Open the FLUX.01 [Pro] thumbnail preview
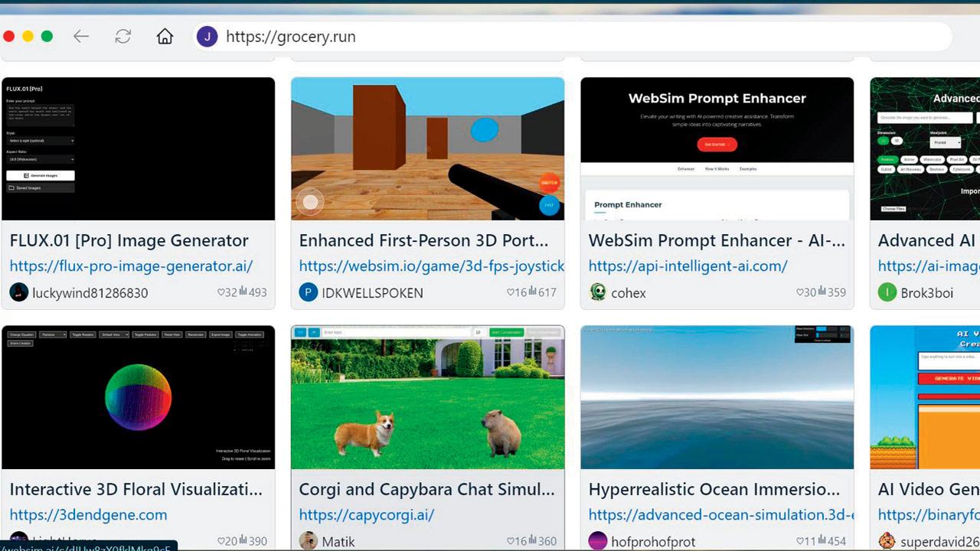980x551 pixels. [138, 148]
